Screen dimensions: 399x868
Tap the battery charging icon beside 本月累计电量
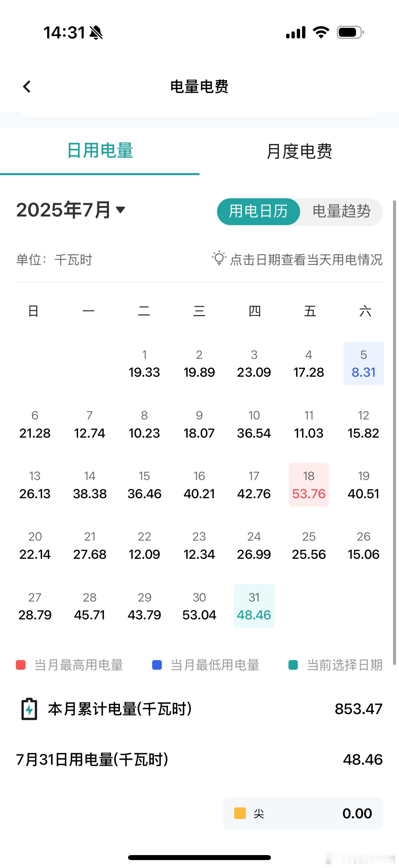(x=29, y=709)
